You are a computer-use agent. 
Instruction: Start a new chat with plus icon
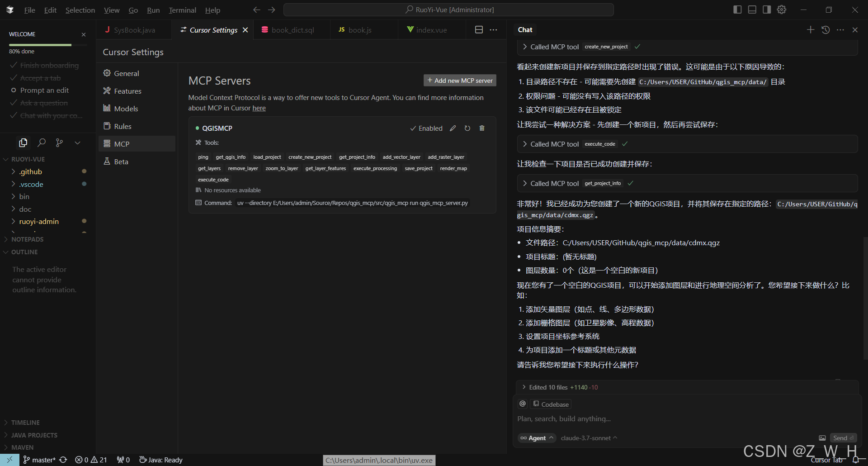coord(811,30)
